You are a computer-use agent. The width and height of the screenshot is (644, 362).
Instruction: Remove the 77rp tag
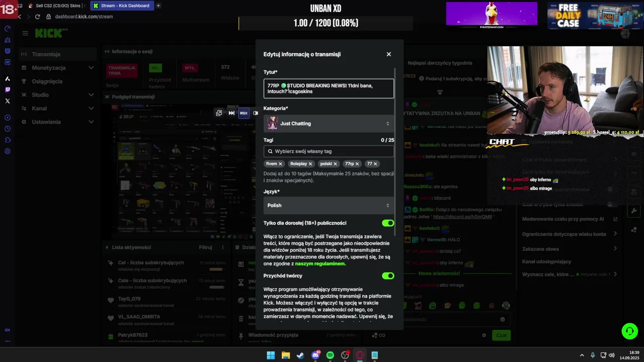coord(357,164)
